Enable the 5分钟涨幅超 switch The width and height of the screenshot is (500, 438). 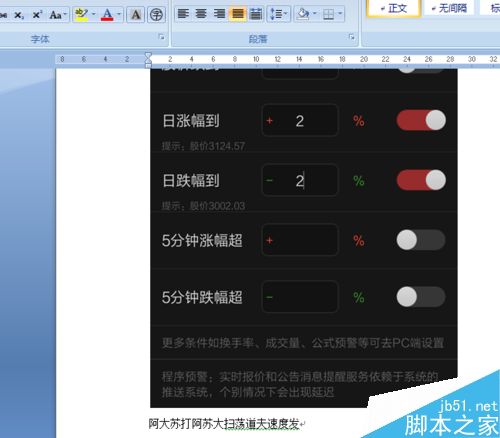point(421,240)
